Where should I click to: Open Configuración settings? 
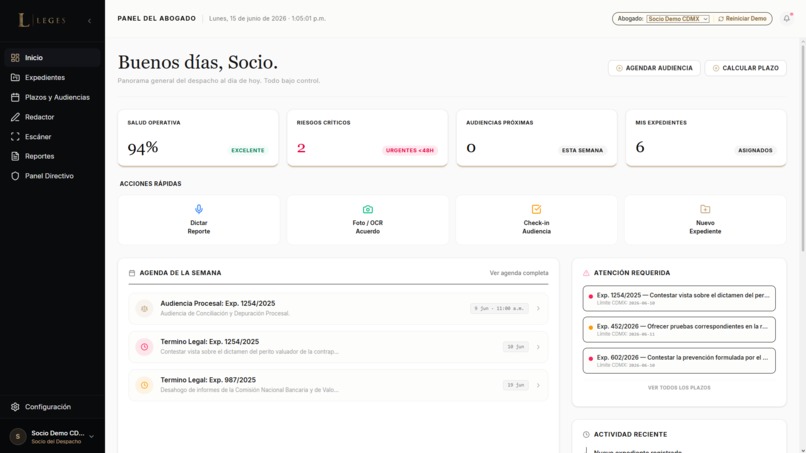pyautogui.click(x=52, y=407)
